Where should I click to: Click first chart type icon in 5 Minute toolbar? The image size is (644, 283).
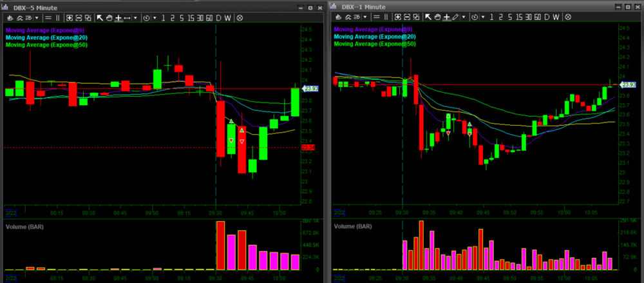(x=9, y=18)
